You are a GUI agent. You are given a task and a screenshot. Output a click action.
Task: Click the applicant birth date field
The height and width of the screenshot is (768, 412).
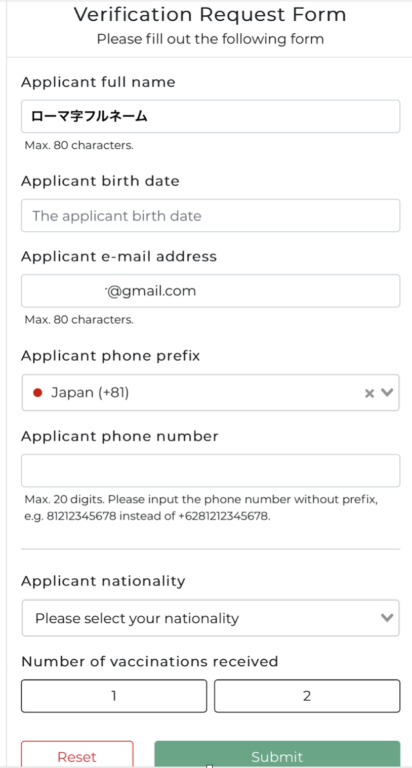pos(211,216)
